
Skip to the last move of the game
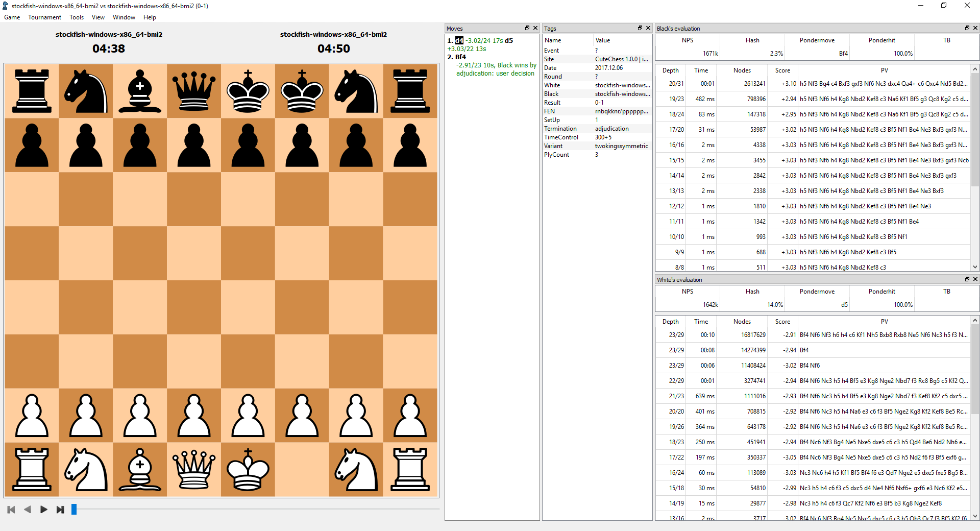[x=60, y=510]
